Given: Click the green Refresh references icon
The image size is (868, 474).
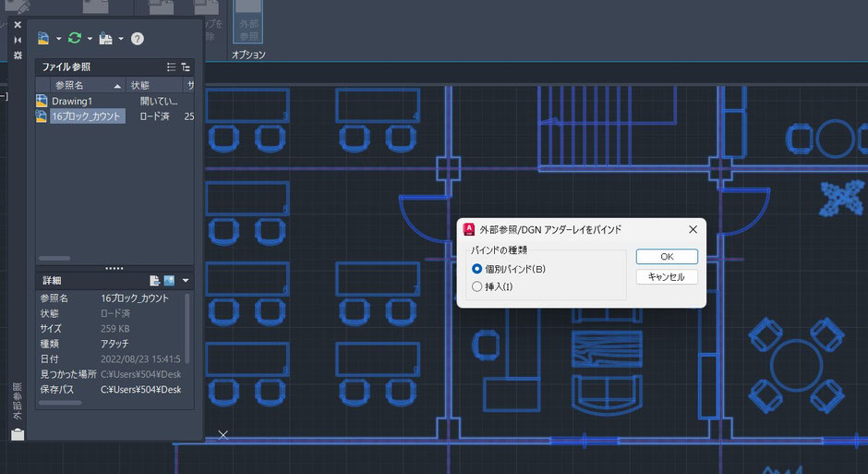Looking at the screenshot, I should [74, 39].
